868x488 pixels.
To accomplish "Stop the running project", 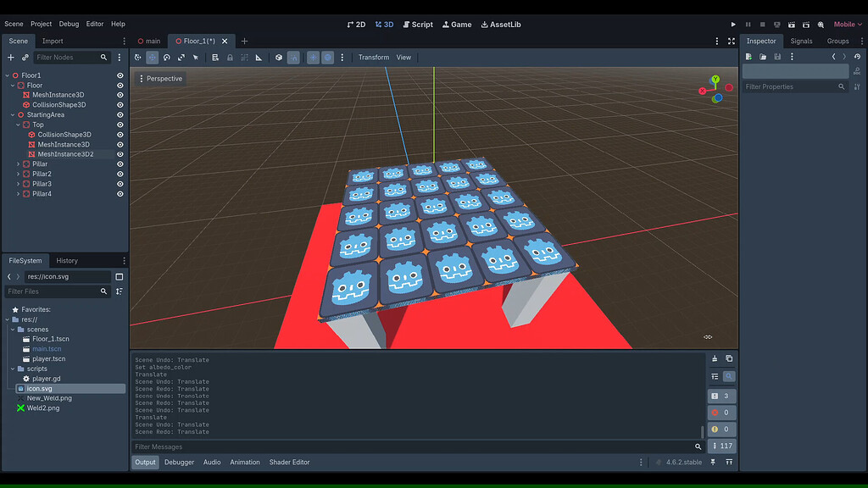I will (x=762, y=25).
